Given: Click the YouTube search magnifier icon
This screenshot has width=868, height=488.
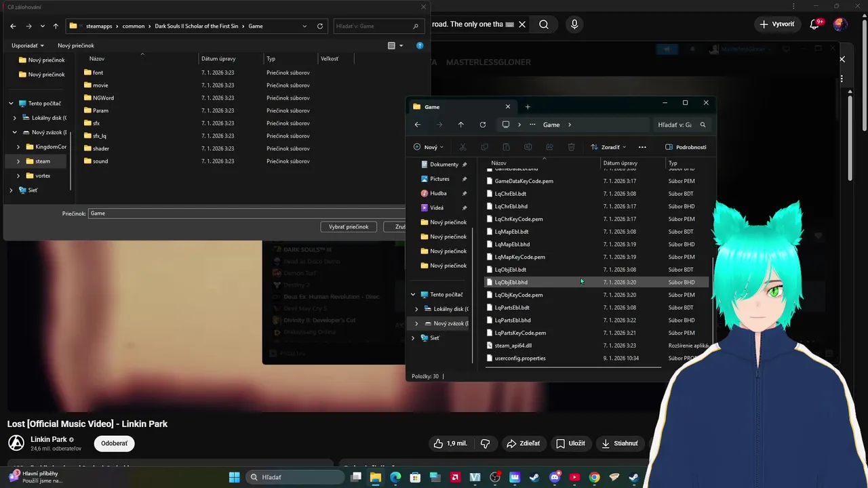Looking at the screenshot, I should tap(544, 24).
